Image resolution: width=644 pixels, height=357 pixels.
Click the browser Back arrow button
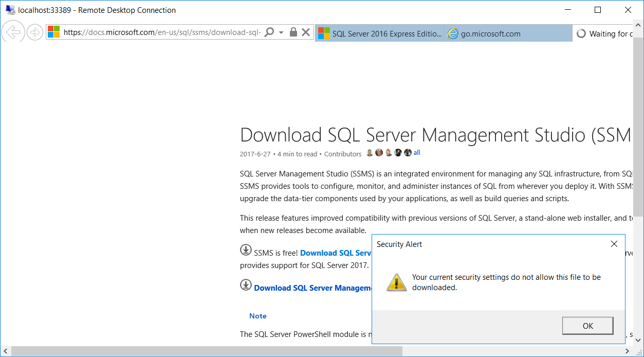[x=12, y=32]
